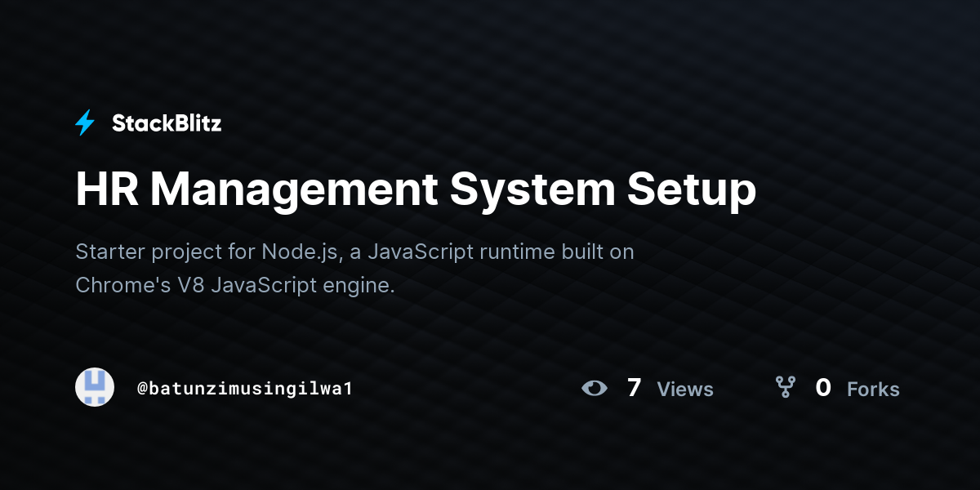The image size is (980, 490).
Task: Open the StackBlitz wordmark logo
Action: click(167, 122)
